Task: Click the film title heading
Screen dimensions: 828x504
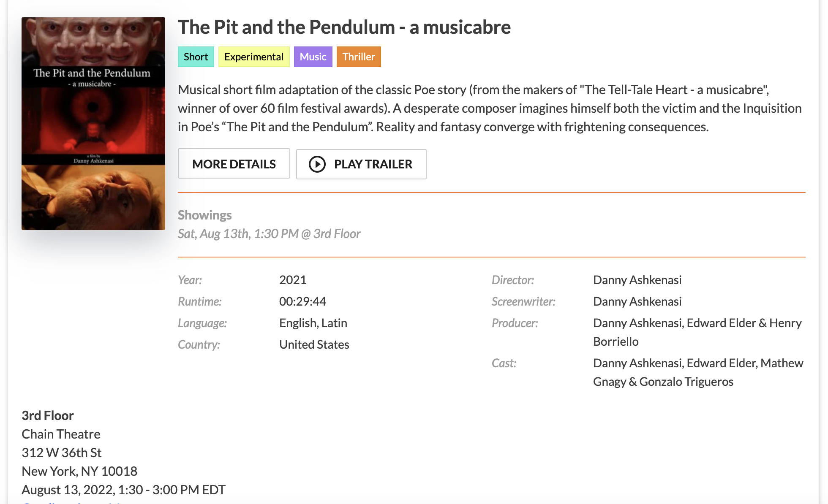Action: 344,27
